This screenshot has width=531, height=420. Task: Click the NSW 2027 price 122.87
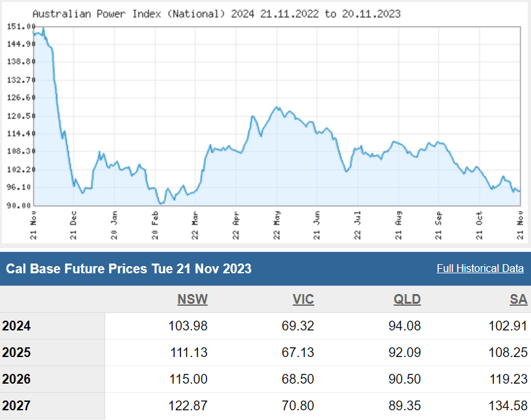(x=186, y=406)
